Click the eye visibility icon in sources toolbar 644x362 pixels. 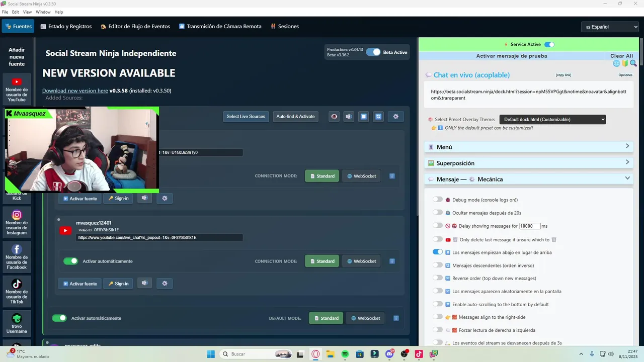334,117
